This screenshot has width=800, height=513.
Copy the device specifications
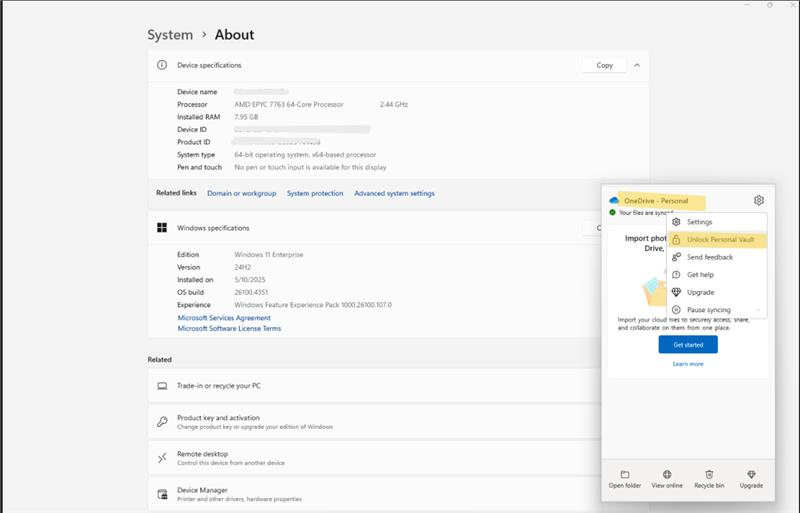(604, 65)
